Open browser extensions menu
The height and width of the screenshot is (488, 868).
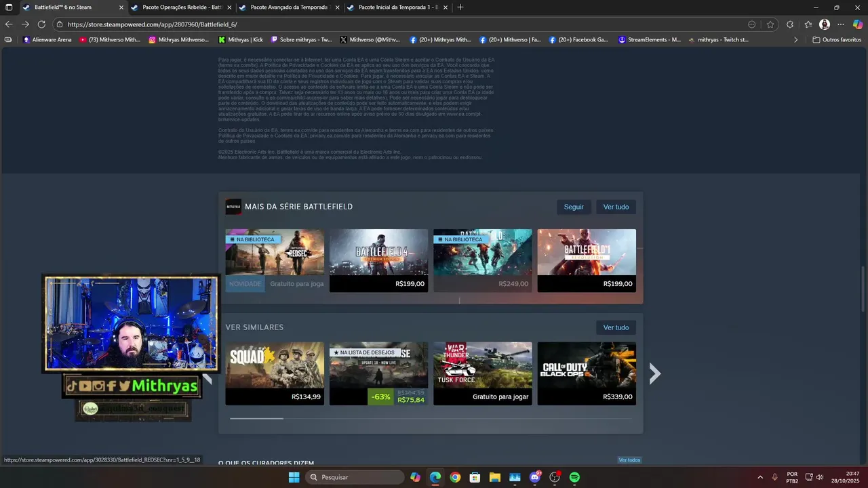tap(790, 24)
